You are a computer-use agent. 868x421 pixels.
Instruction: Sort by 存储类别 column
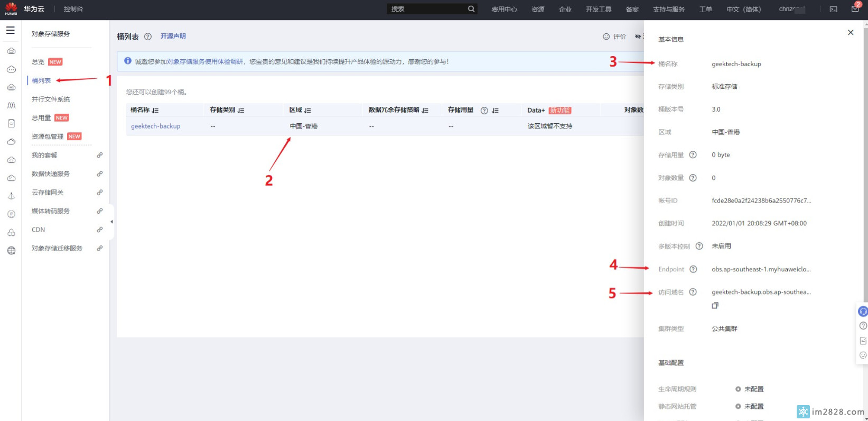(241, 111)
